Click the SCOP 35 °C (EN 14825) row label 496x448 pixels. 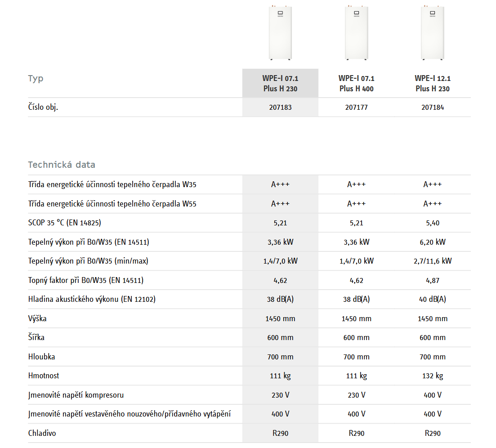68,223
